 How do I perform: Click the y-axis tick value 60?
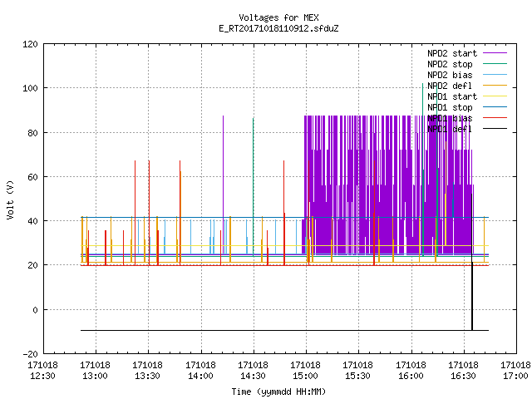(x=33, y=177)
